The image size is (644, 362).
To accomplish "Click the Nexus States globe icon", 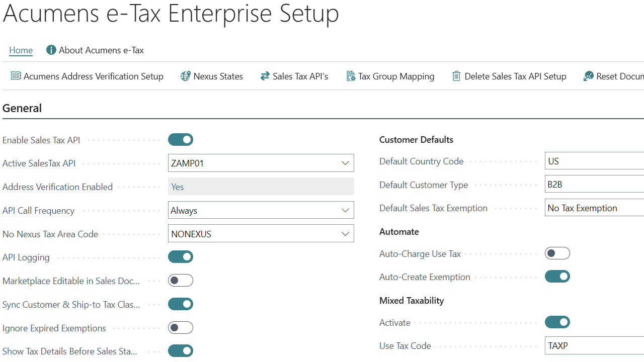I will point(185,76).
